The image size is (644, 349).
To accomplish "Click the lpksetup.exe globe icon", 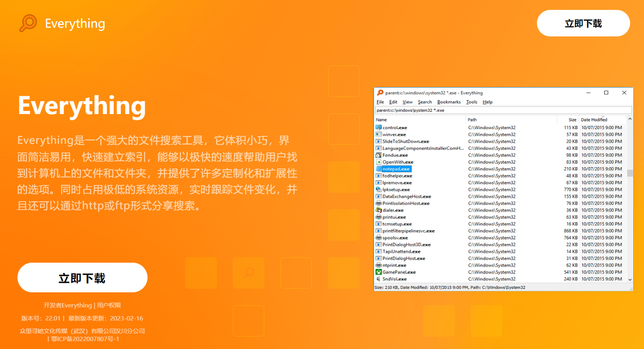I will 379,189.
